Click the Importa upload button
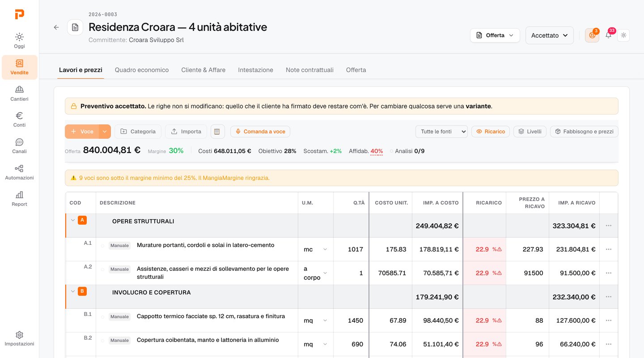This screenshot has width=644, height=358. click(x=186, y=132)
